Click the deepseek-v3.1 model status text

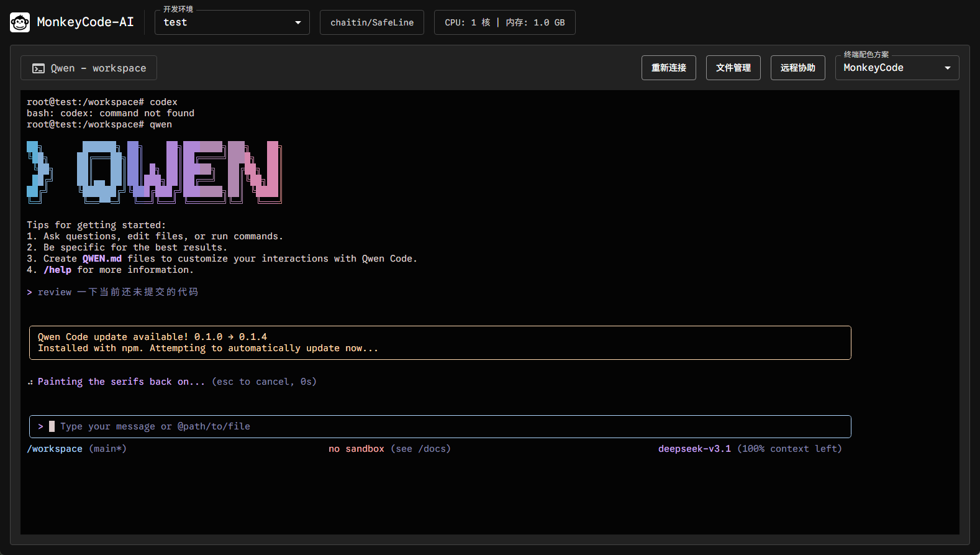pos(694,449)
